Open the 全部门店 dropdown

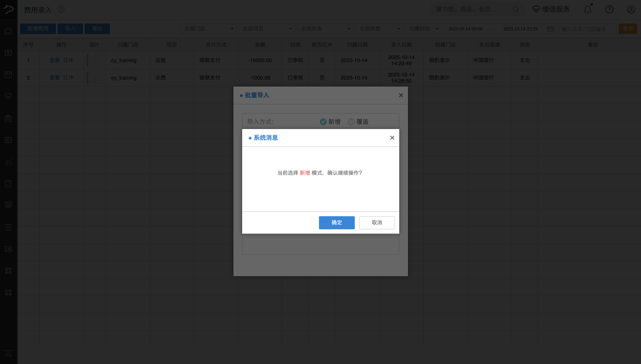pyautogui.click(x=208, y=29)
